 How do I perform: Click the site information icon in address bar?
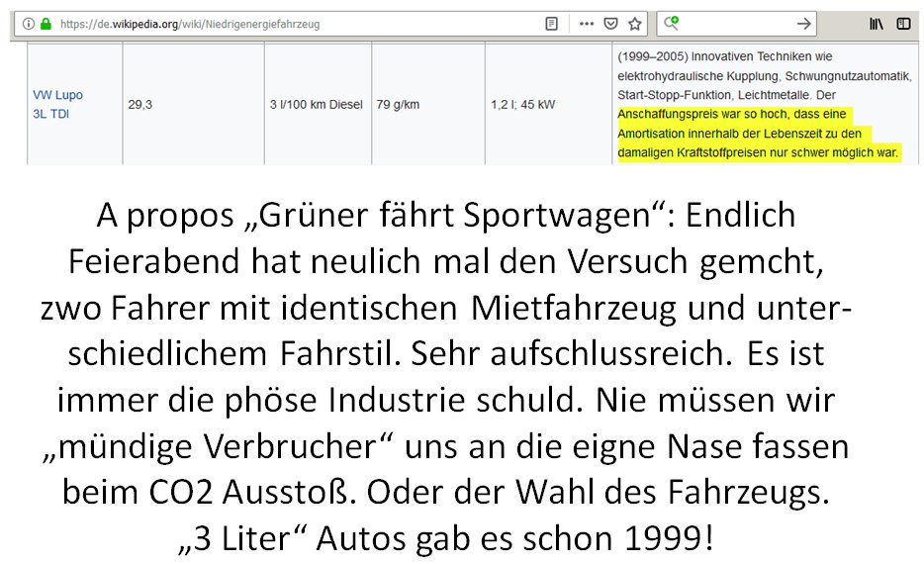pyautogui.click(x=28, y=23)
